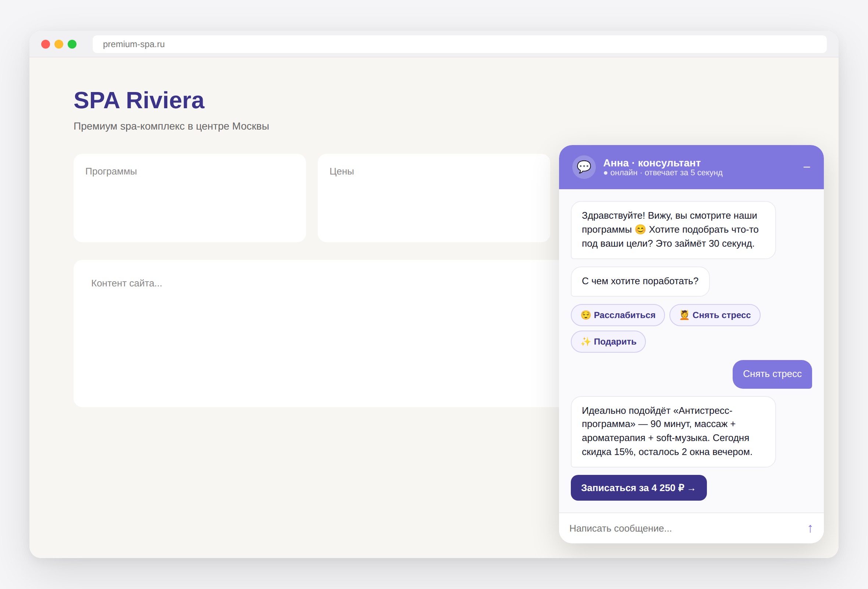Click the premium-spa.ru address bar

[459, 44]
